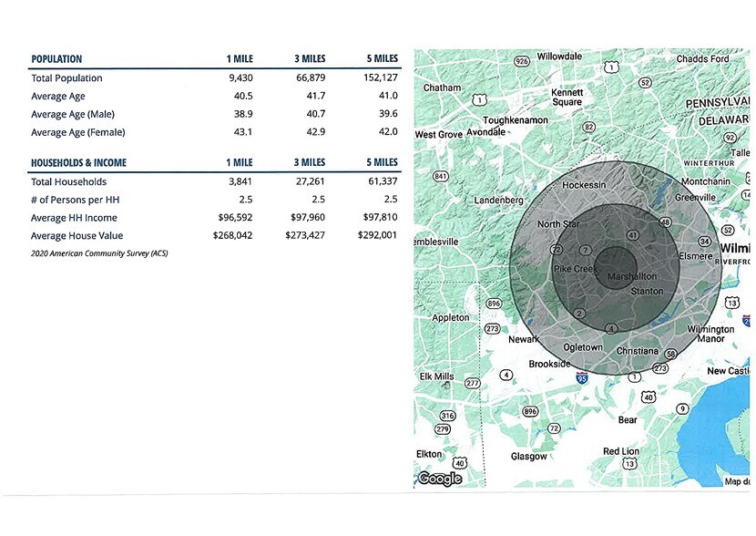Click the Route 58 marker near Christiana
This screenshot has width=756, height=536.
670,354
